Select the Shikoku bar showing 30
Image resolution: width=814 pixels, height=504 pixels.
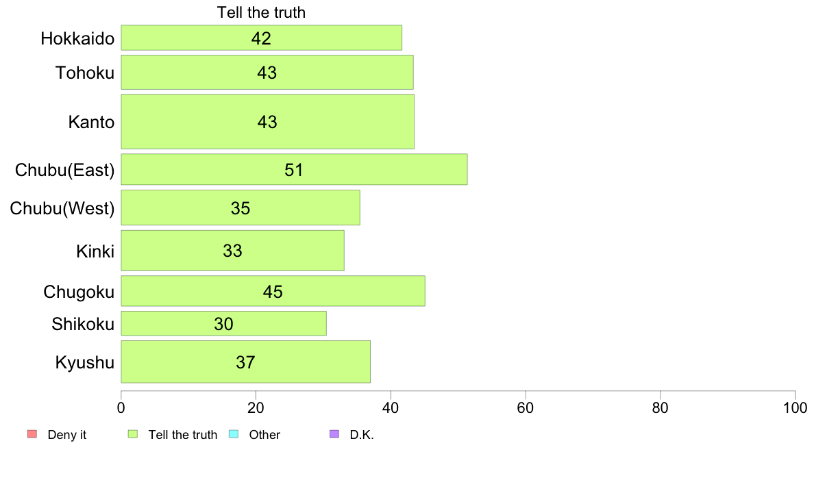point(224,323)
